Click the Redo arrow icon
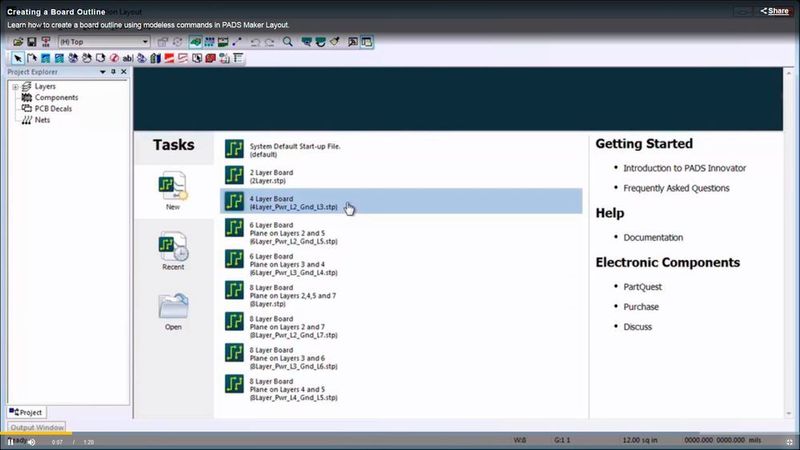Screen dimensions: 800x450 click(x=269, y=42)
